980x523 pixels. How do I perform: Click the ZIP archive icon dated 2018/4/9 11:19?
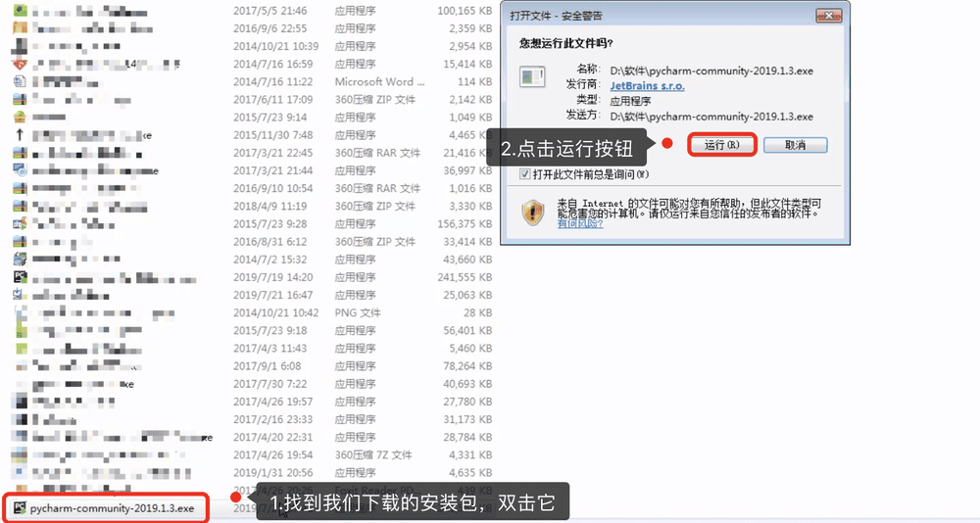(x=20, y=206)
